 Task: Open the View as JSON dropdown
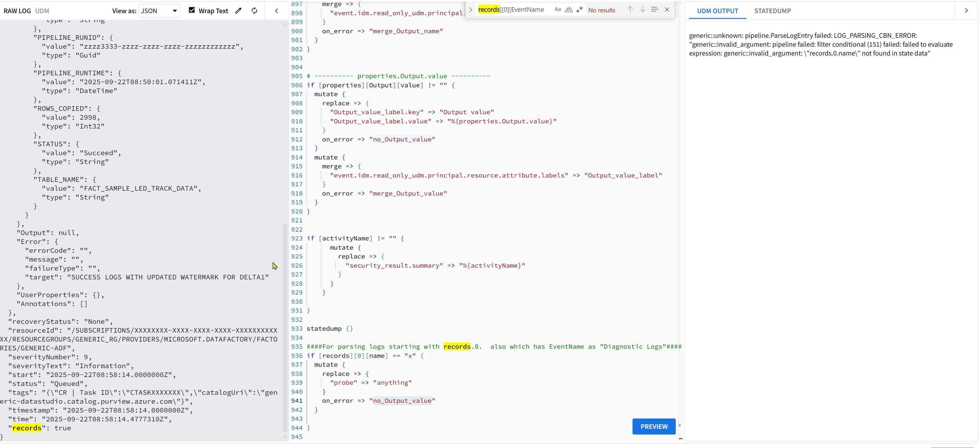(x=159, y=11)
